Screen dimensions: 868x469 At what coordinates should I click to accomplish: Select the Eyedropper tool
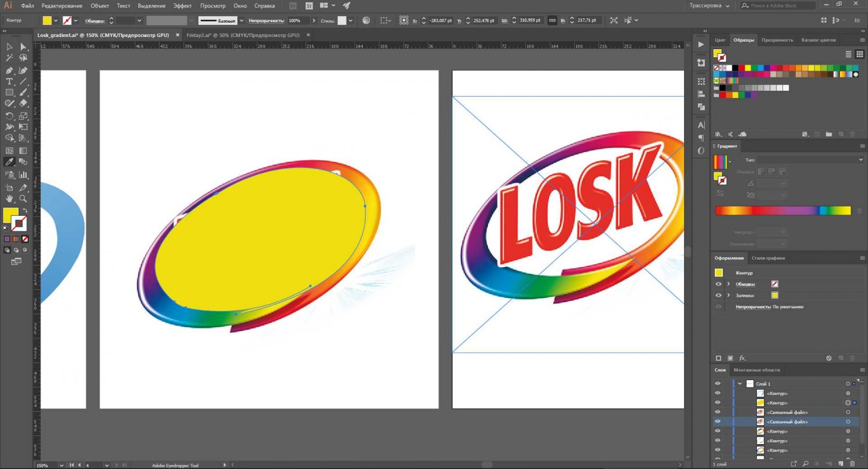pyautogui.click(x=10, y=163)
